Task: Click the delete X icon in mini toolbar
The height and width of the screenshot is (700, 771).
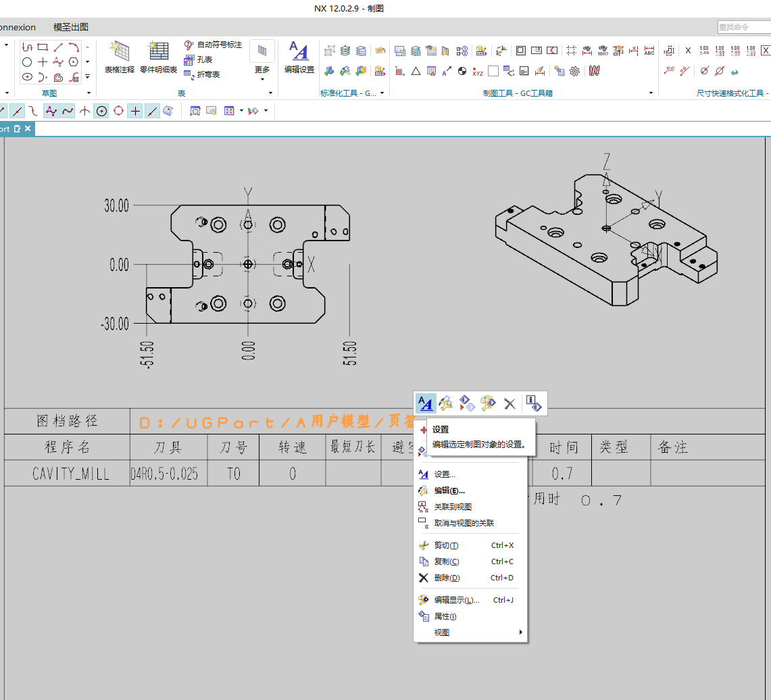Action: (509, 404)
